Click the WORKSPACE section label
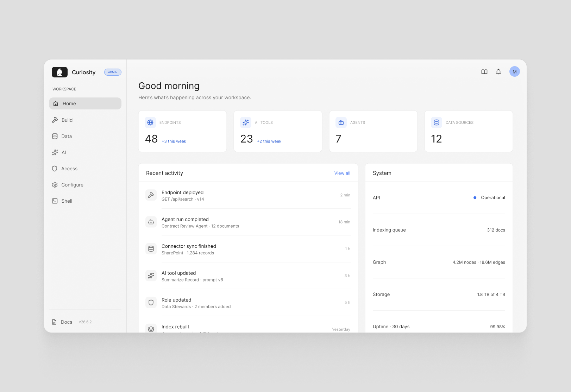 tap(64, 89)
